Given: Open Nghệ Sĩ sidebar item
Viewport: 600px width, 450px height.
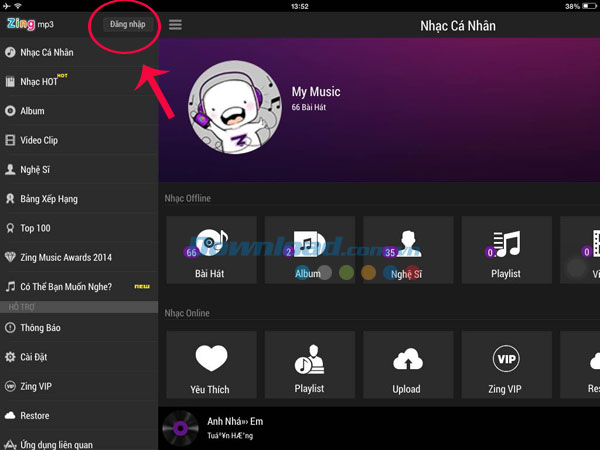Looking at the screenshot, I should click(79, 170).
